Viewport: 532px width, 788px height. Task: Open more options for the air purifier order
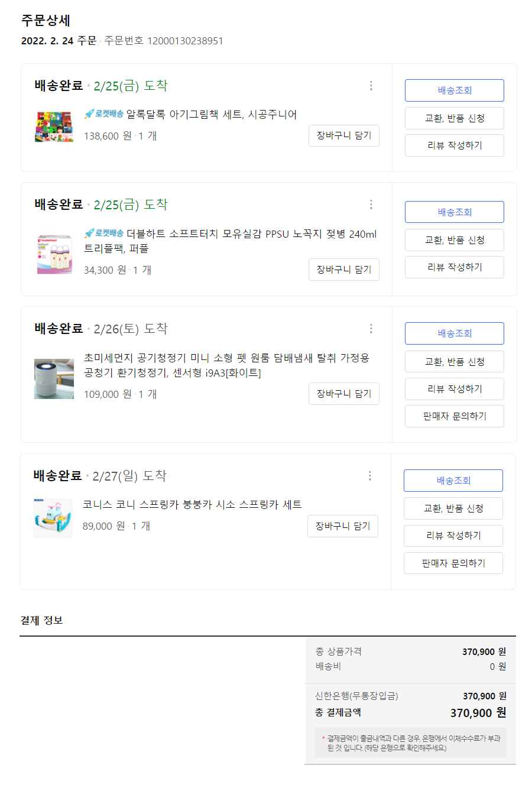pyautogui.click(x=371, y=329)
